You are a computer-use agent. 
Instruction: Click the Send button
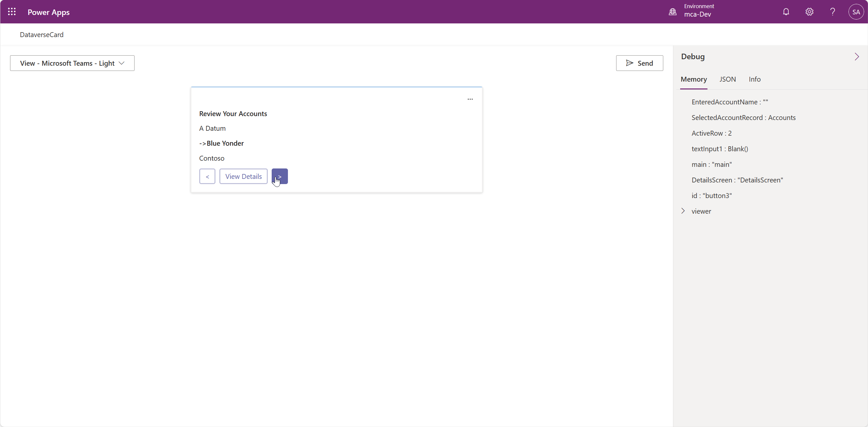tap(639, 63)
